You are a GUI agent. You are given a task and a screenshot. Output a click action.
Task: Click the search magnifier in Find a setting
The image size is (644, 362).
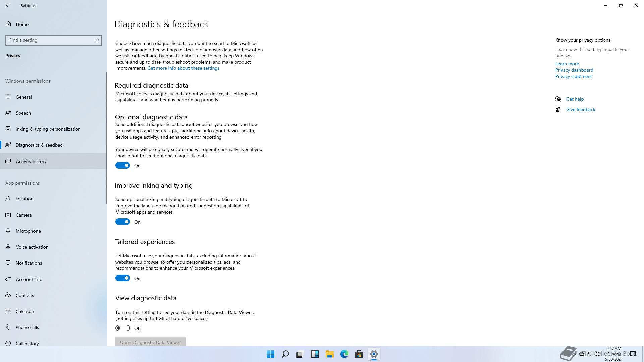pos(97,40)
